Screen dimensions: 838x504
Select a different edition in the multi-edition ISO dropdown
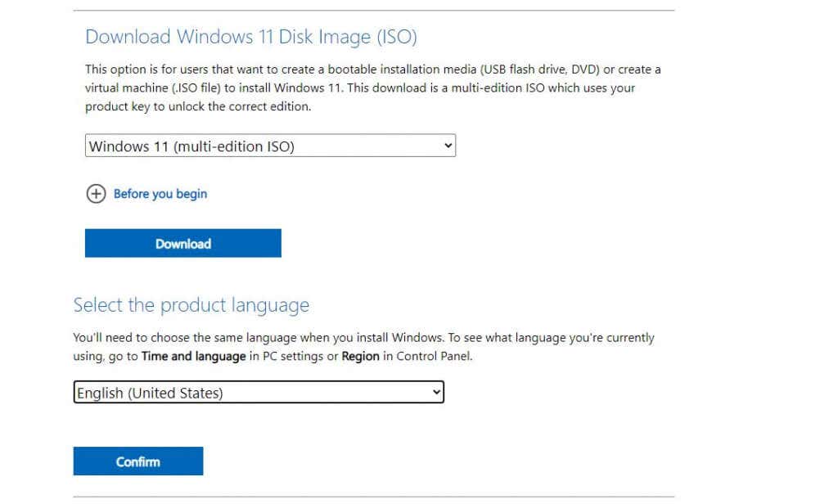coord(270,145)
